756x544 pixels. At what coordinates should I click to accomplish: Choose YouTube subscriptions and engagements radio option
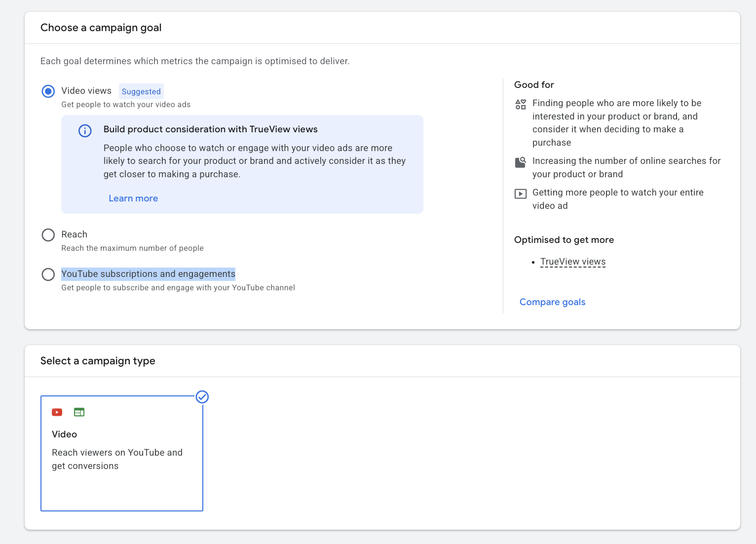[48, 274]
